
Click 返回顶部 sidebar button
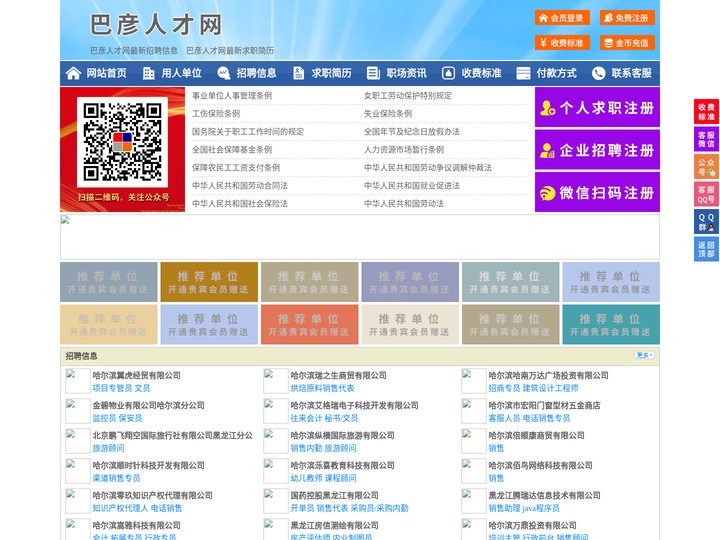[706, 249]
